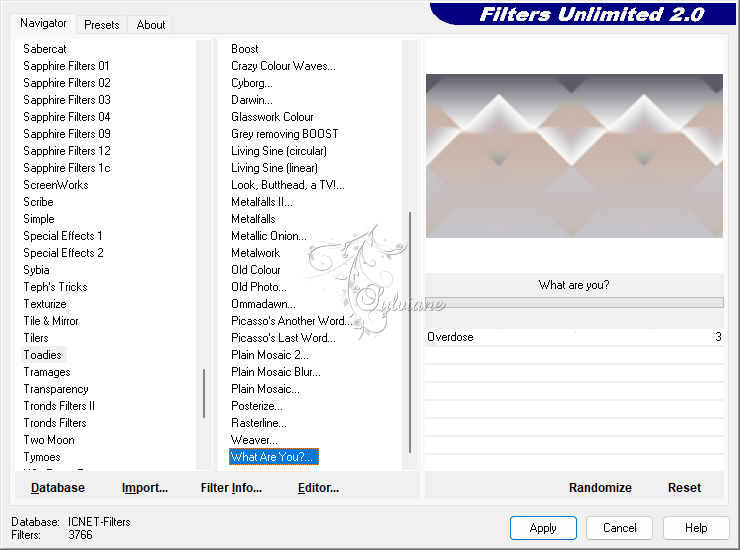The height and width of the screenshot is (550, 740).
Task: Choose the Ommadawn... filter
Action: (x=263, y=304)
